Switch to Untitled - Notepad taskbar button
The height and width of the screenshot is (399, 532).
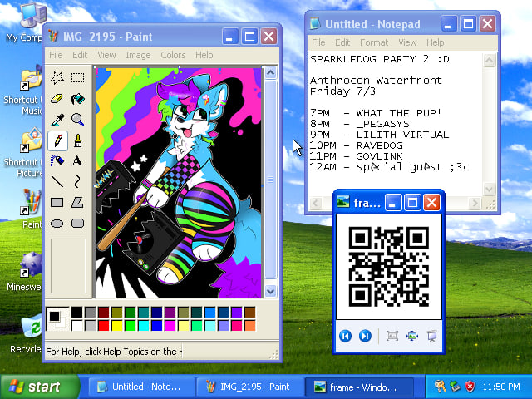(142, 387)
